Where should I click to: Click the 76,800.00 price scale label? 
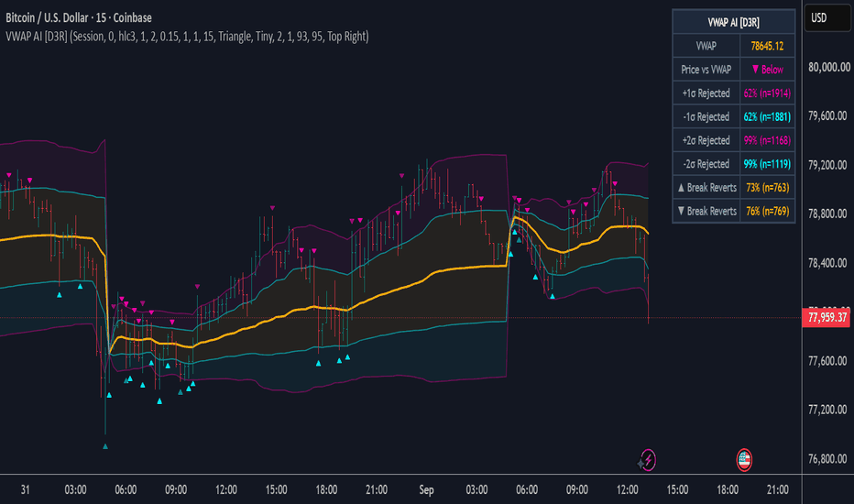[x=829, y=459]
